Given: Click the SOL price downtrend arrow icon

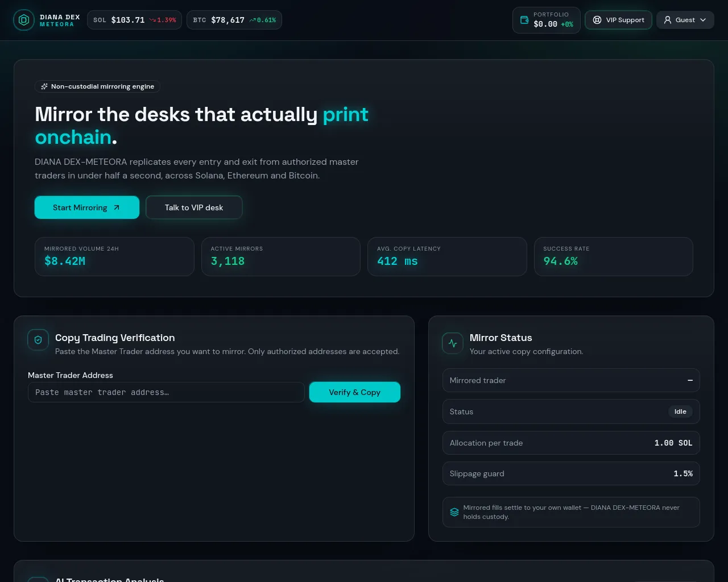Looking at the screenshot, I should pyautogui.click(x=152, y=20).
